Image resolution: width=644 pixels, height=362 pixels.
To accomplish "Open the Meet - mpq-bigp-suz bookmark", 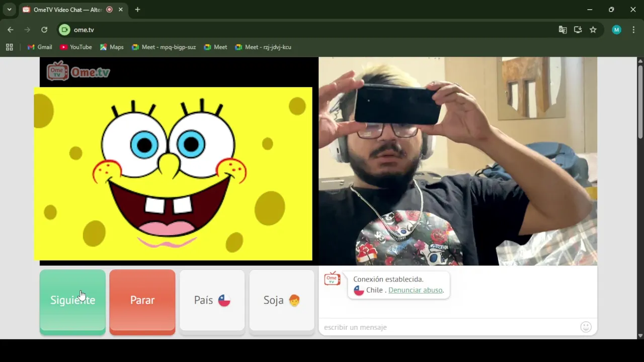I will 164,47.
